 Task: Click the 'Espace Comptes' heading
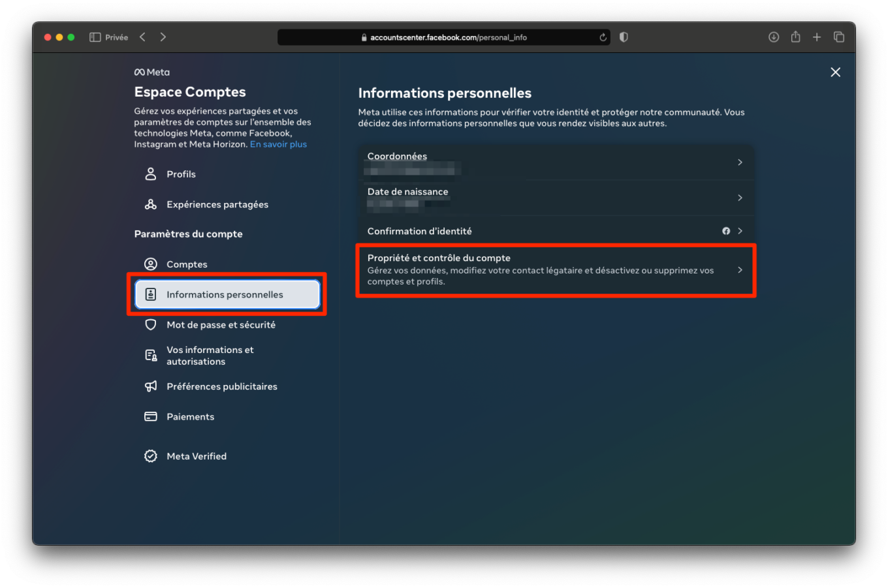click(190, 92)
